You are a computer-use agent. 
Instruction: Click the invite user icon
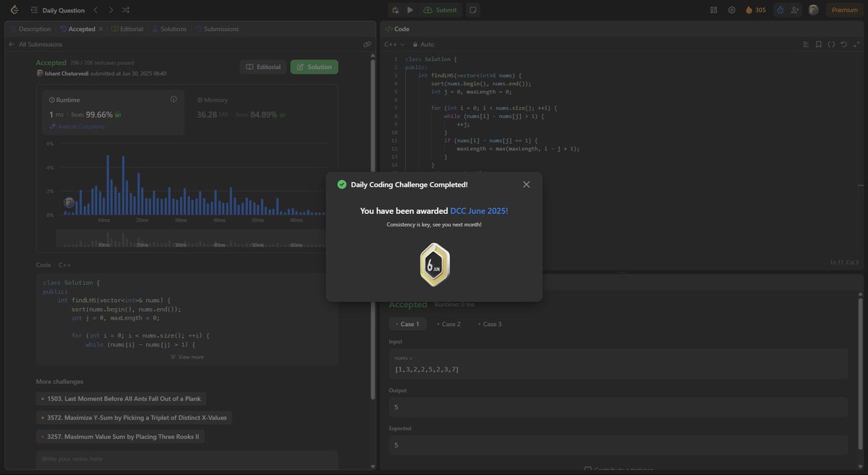pyautogui.click(x=796, y=10)
